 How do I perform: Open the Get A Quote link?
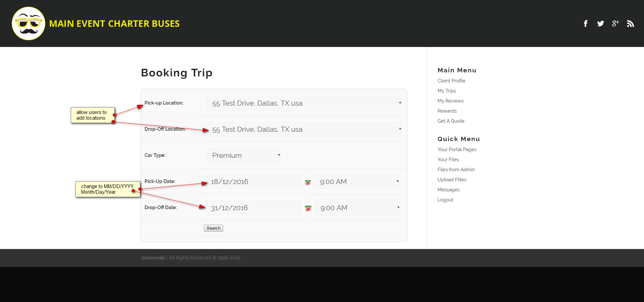[x=451, y=121]
